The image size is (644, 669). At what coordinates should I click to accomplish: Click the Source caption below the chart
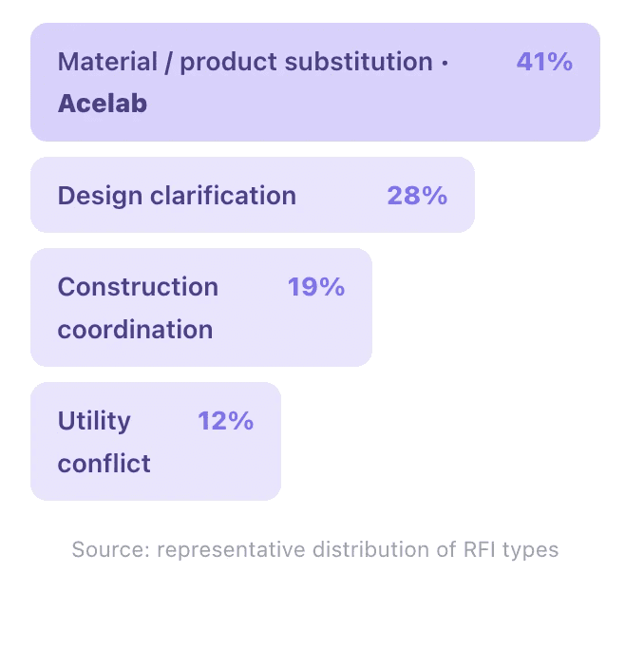(315, 549)
